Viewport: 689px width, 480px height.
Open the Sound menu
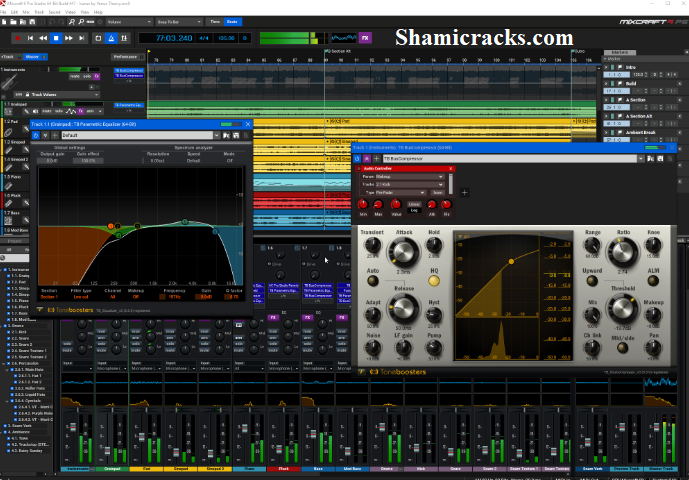click(54, 12)
